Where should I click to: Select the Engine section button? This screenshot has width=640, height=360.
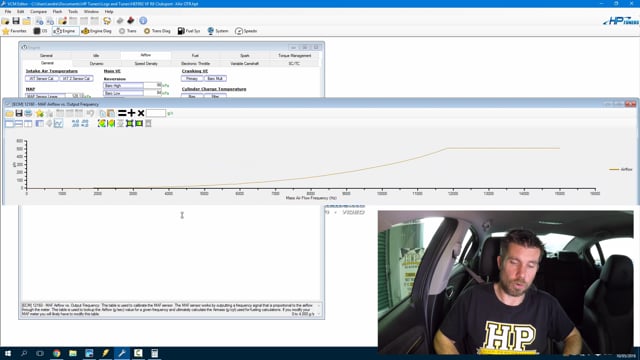coord(65,31)
